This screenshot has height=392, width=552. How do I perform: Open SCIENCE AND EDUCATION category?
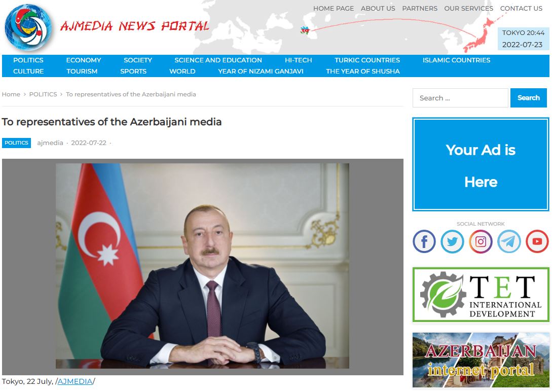218,60
